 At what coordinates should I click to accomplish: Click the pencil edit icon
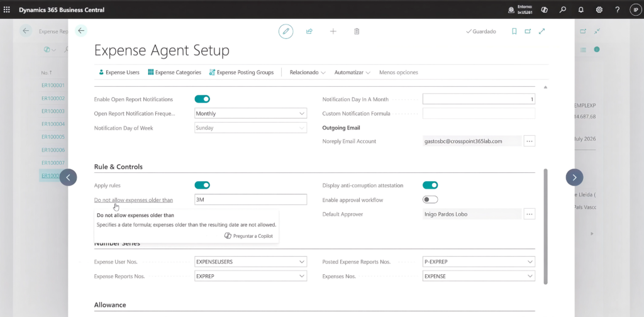tap(286, 31)
